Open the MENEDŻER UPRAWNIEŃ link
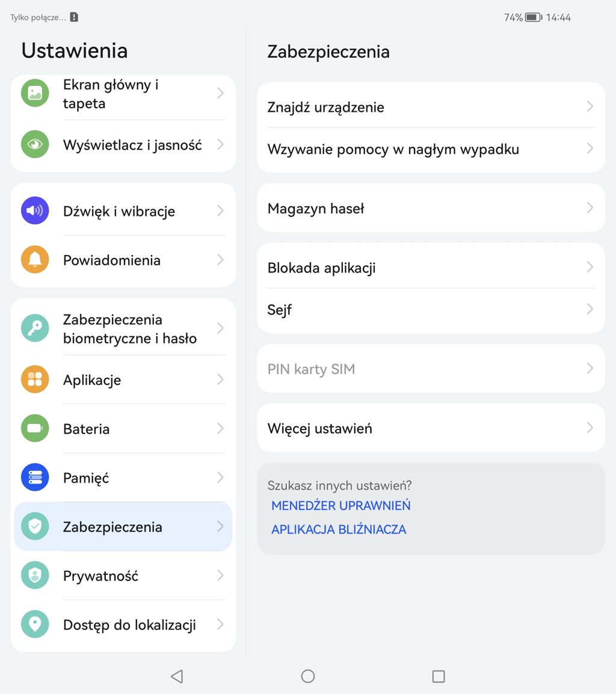Screen dimensions: 616x694 click(x=340, y=505)
